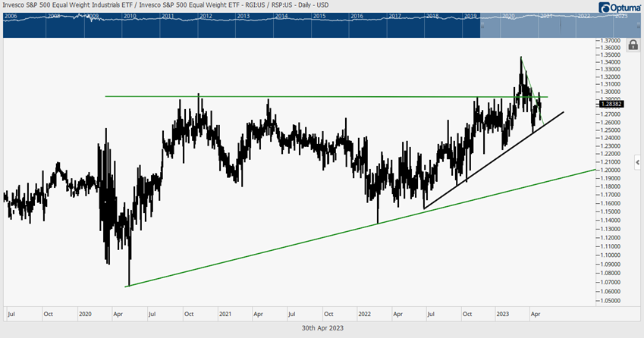This screenshot has width=644, height=338.
Task: Grab the left handle of overview range
Action: click(x=482, y=25)
